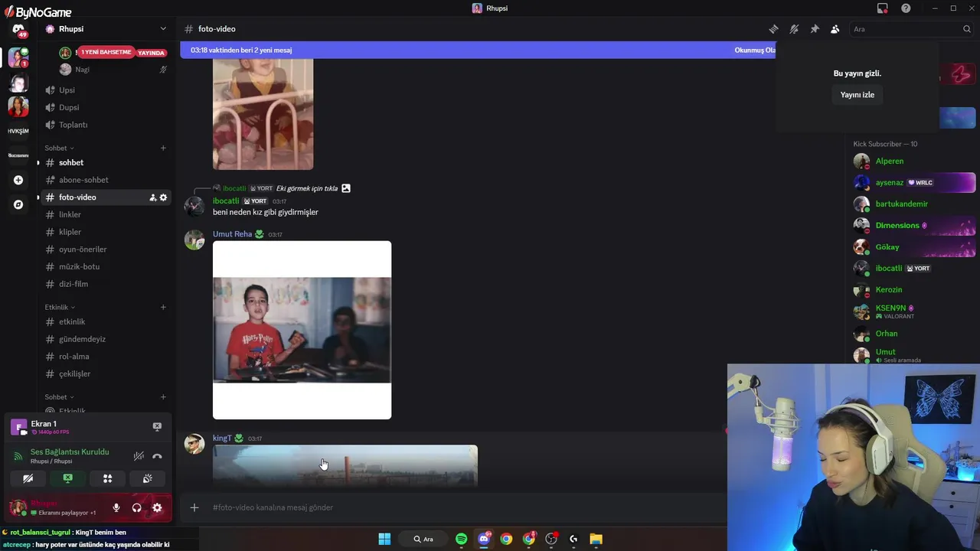Click Umut Reha username in chat
This screenshot has width=980, height=551.
pos(232,234)
